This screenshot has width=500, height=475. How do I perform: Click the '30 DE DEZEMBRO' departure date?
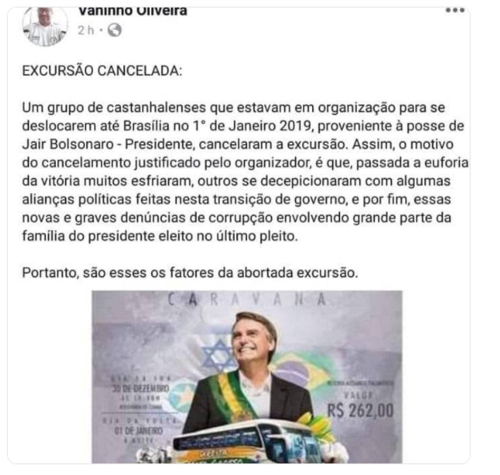pyautogui.click(x=141, y=389)
